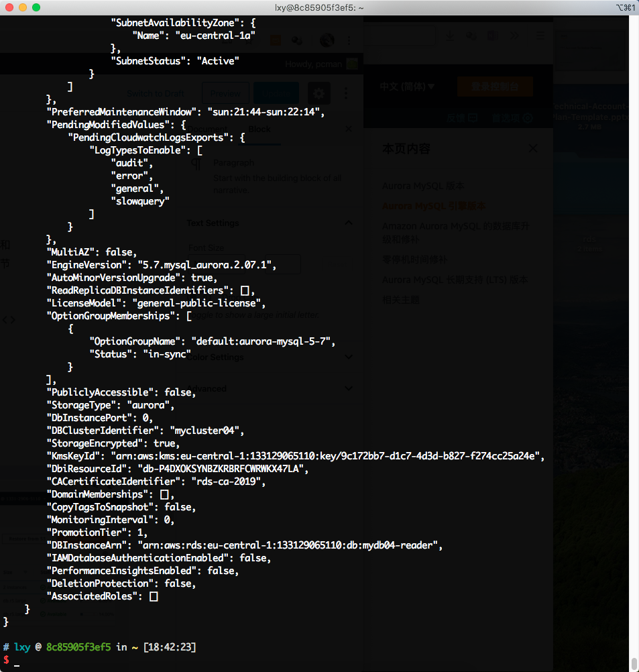This screenshot has width=639, height=672.
Task: Collapse the Text Settings section
Action: [348, 223]
